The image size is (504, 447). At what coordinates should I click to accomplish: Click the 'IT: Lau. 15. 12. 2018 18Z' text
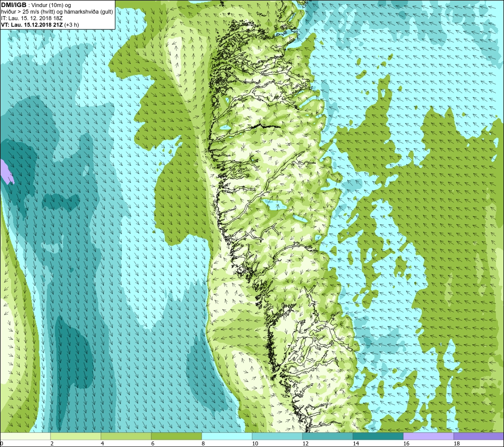32,18
